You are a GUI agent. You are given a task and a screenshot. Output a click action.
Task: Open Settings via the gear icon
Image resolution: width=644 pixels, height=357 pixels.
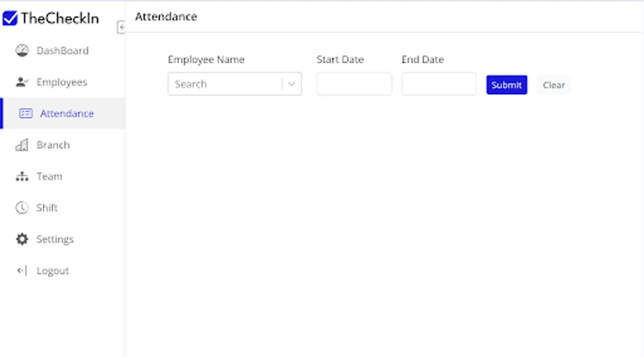[22, 239]
